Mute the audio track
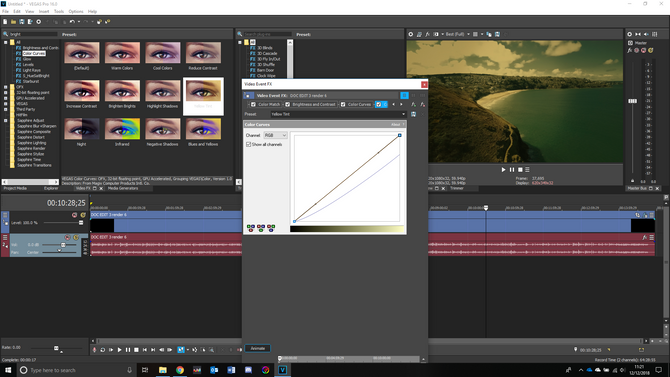Screen dimensions: 670x377 [68, 237]
